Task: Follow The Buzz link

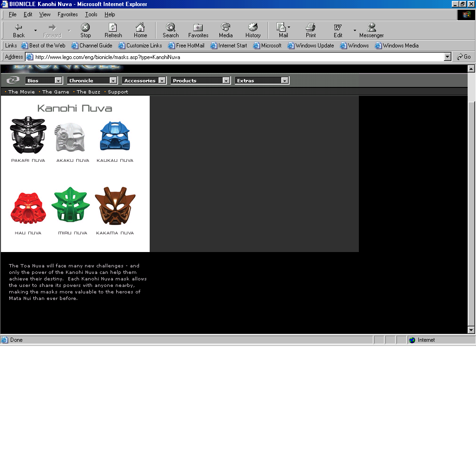Action: click(x=88, y=92)
